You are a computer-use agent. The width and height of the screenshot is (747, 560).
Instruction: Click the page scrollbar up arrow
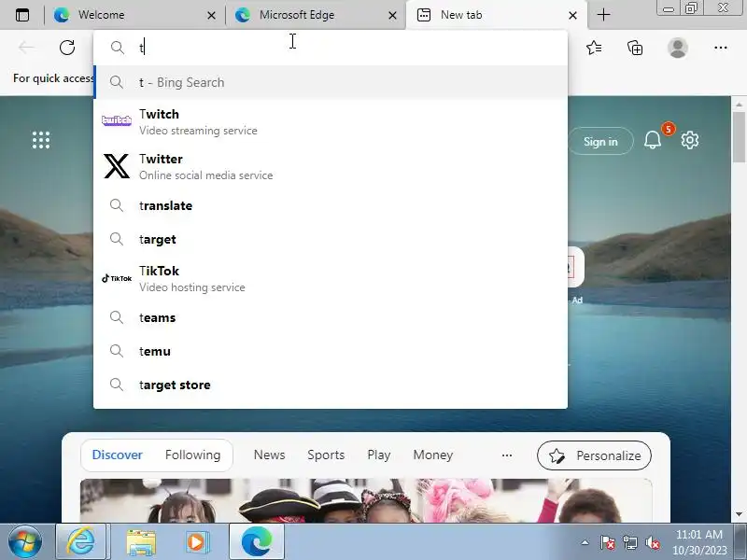(739, 104)
